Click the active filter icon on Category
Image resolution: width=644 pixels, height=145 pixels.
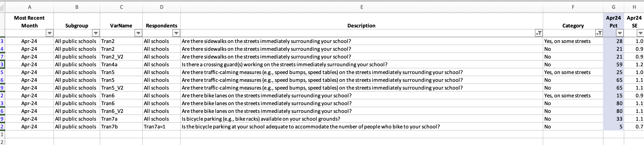[599, 33]
